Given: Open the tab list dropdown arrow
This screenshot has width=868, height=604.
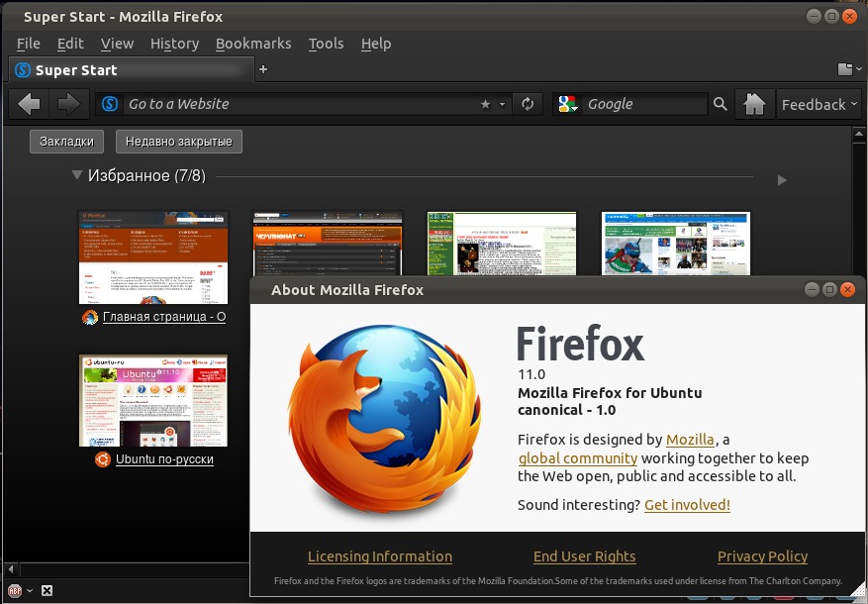Looking at the screenshot, I should click(859, 69).
